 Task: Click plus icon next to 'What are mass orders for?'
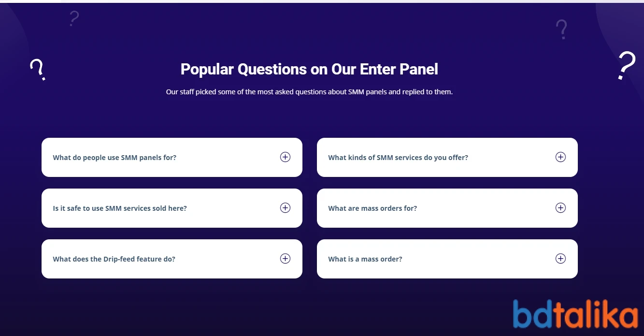pos(560,208)
